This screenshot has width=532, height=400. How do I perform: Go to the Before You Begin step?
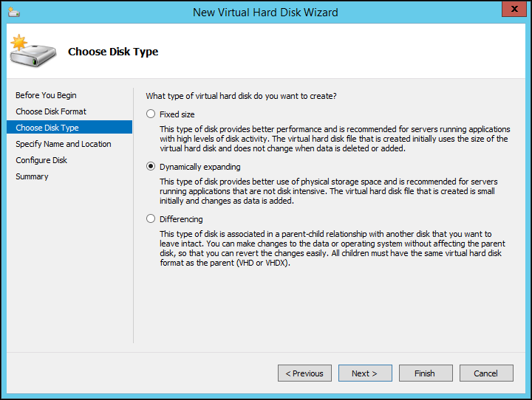click(x=46, y=95)
